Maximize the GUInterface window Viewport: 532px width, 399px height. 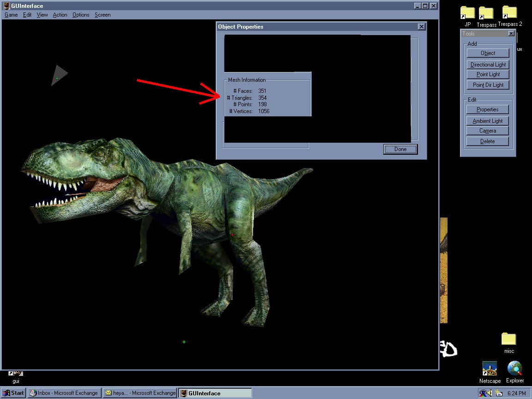tap(425, 6)
